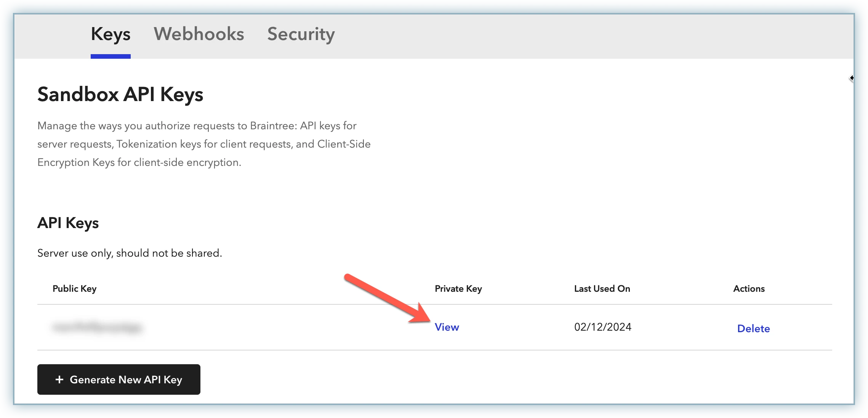Switch to the Webhooks tab
Viewport: 868px width, 418px height.
[x=199, y=34]
